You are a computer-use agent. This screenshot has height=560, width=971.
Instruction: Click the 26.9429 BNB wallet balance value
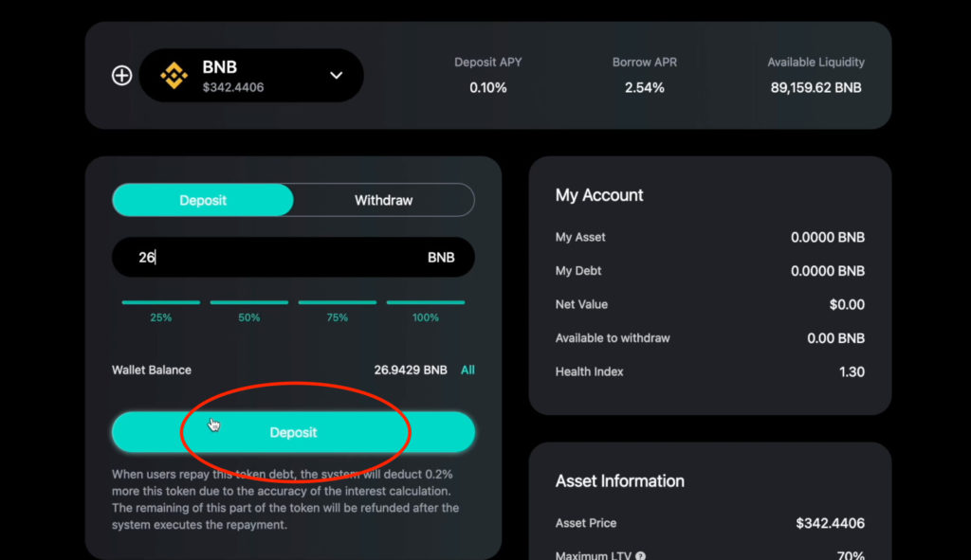tap(410, 370)
